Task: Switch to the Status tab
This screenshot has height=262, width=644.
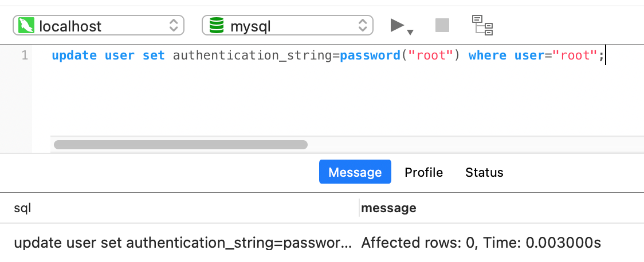Action: pyautogui.click(x=484, y=172)
